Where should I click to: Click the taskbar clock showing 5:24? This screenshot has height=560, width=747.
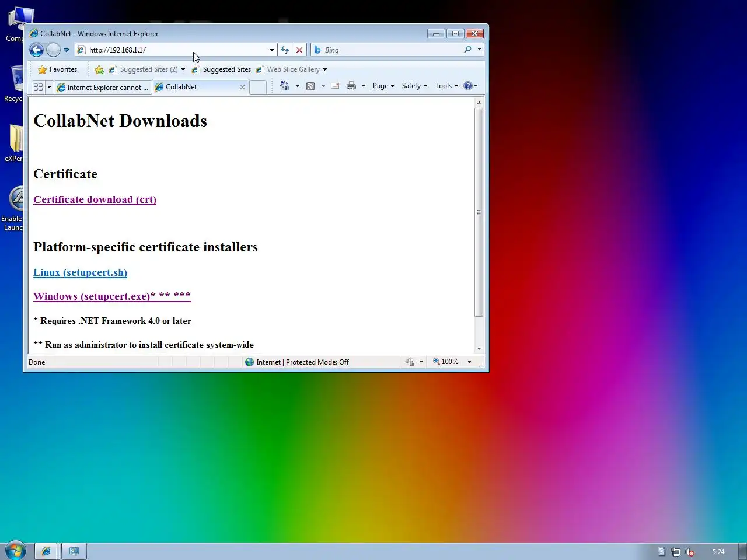point(718,552)
